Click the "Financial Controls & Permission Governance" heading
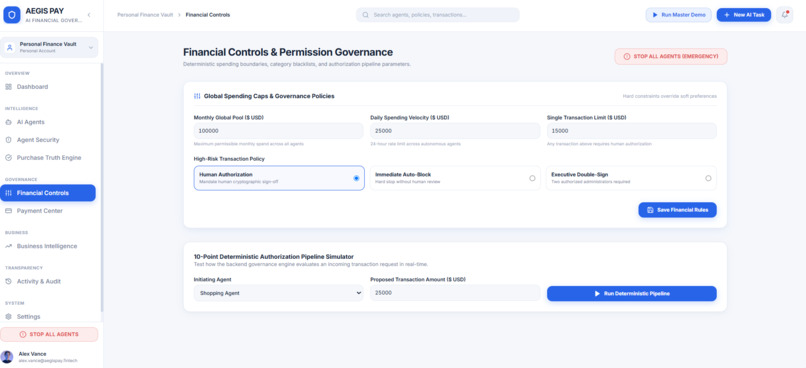The height and width of the screenshot is (368, 806). 288,52
